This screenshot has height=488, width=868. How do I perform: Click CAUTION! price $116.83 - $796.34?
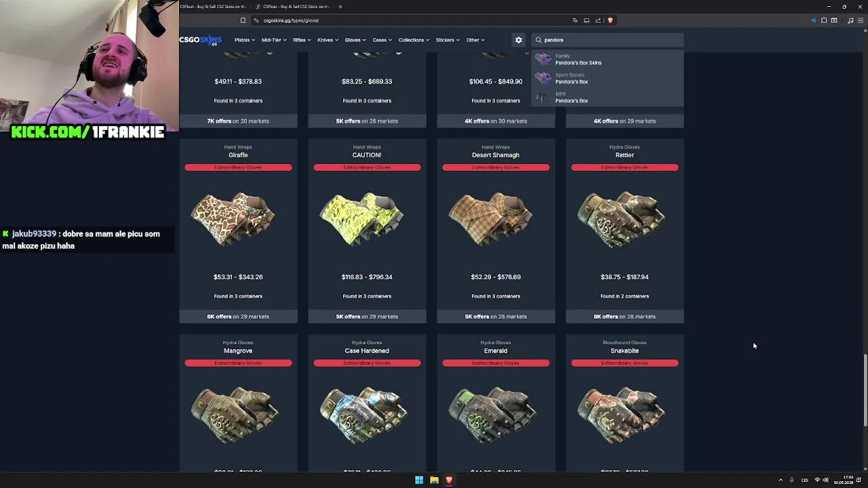[367, 277]
